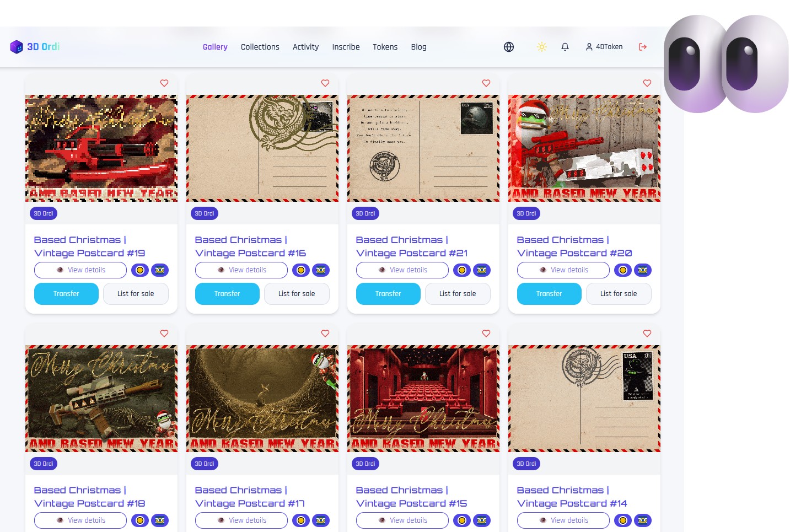Click yellow coin icon on Postcard #20
This screenshot has height=532, width=790.
(x=623, y=270)
